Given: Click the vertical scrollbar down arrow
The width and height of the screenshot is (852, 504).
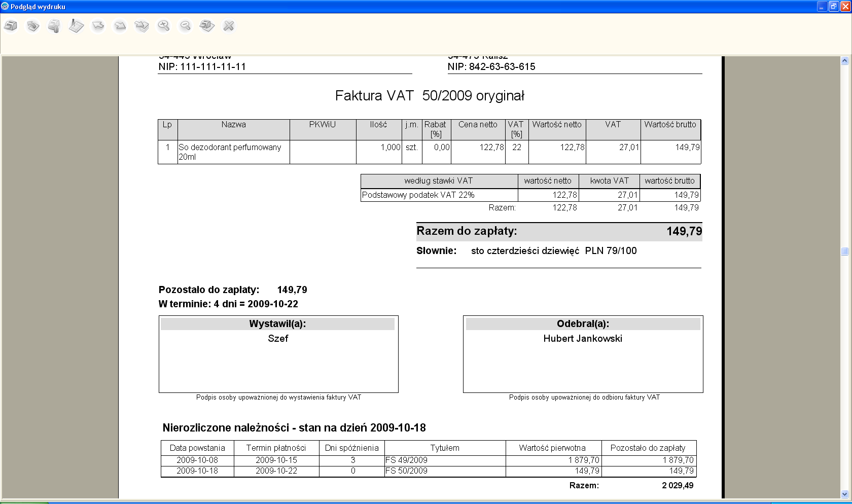Looking at the screenshot, I should (x=844, y=494).
